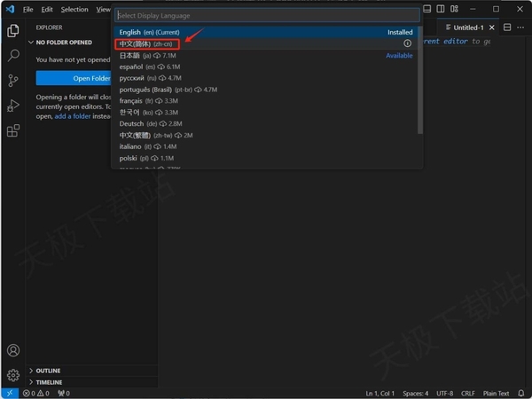Open the Source Control view

click(13, 81)
